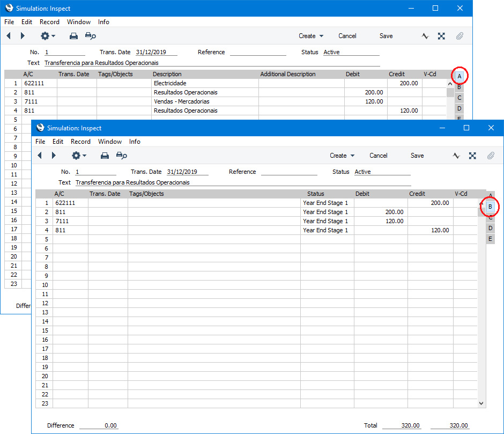Switch to flip B in front window
This screenshot has height=434, width=504.
[x=490, y=207]
